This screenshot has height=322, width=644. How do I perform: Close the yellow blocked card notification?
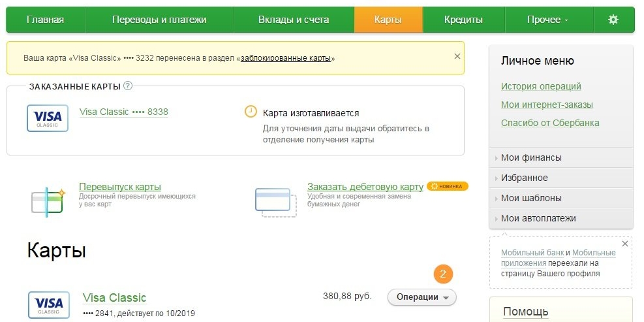[457, 57]
